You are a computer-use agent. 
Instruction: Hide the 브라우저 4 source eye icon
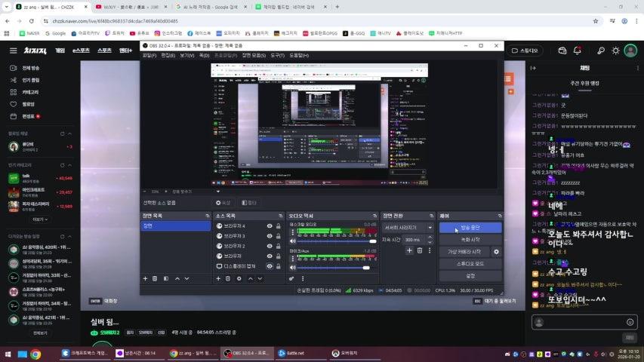click(x=270, y=226)
